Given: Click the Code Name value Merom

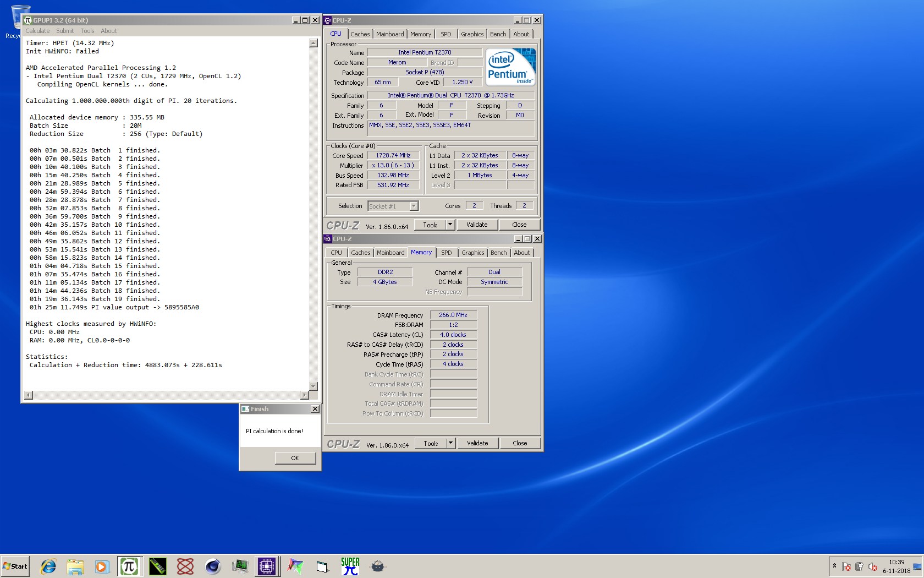Looking at the screenshot, I should [397, 63].
